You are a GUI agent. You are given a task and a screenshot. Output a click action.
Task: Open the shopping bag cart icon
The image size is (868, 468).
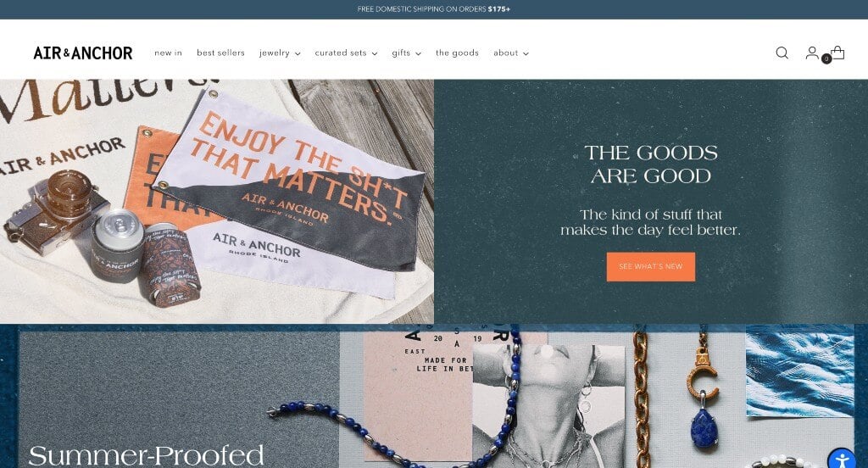coord(837,53)
